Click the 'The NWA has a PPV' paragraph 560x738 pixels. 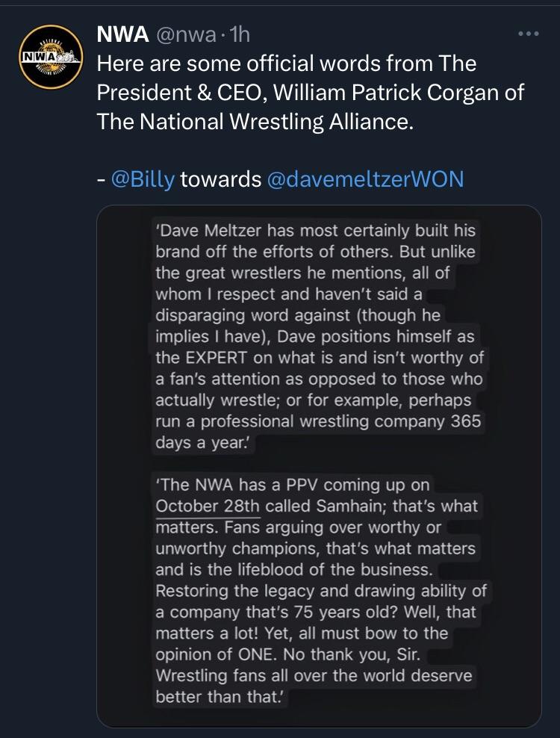click(x=320, y=591)
